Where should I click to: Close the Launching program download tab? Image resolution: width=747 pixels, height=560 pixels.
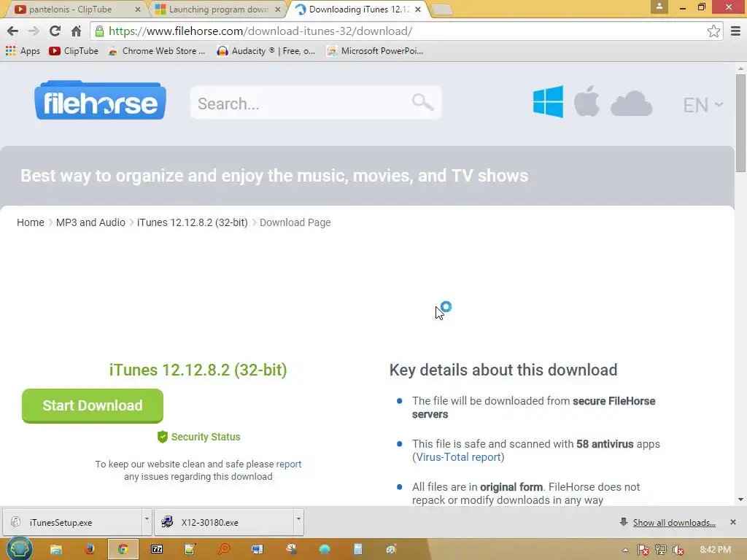click(278, 9)
